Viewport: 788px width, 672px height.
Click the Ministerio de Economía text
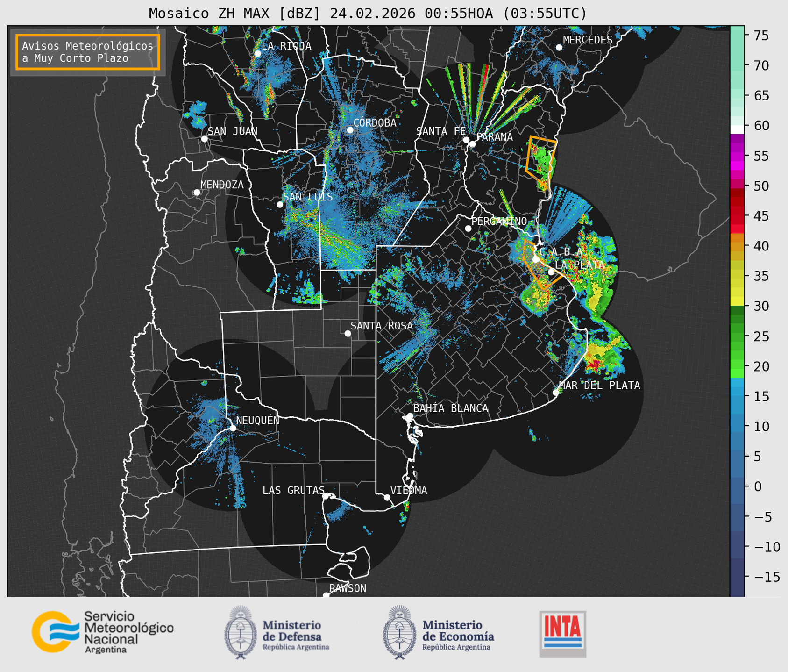point(458,635)
